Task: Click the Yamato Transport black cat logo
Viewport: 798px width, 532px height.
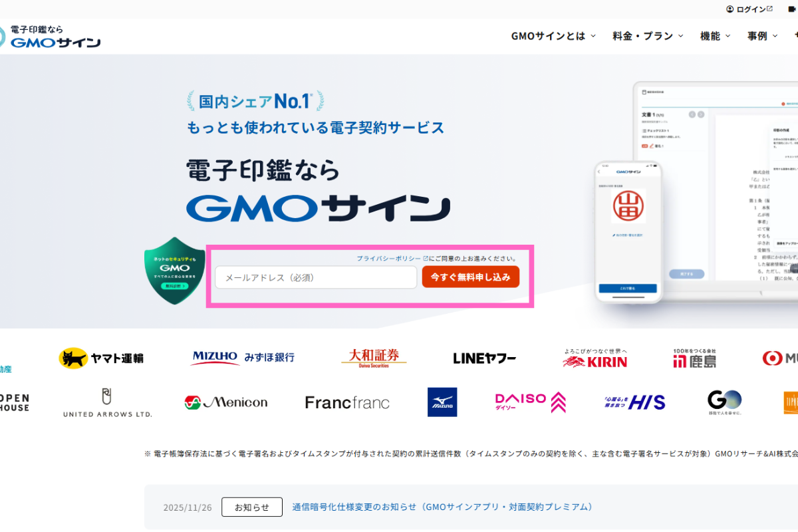Action: tap(101, 358)
